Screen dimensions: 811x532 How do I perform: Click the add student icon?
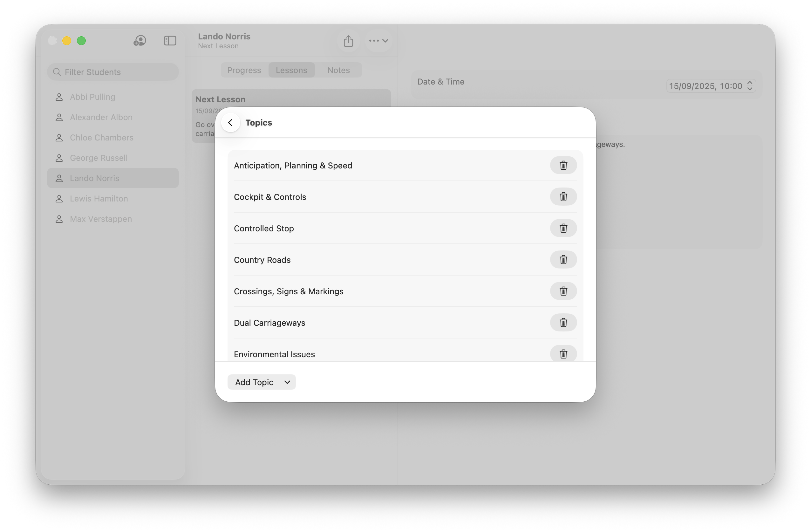(140, 41)
